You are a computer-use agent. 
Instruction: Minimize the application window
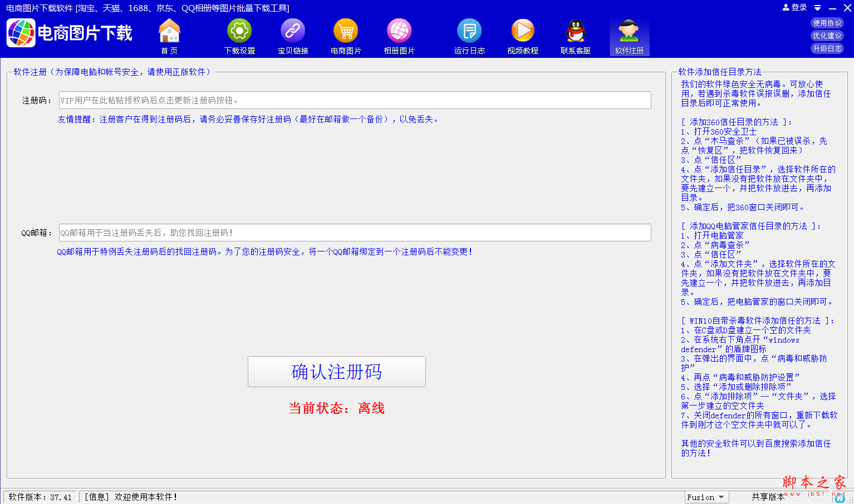(832, 8)
